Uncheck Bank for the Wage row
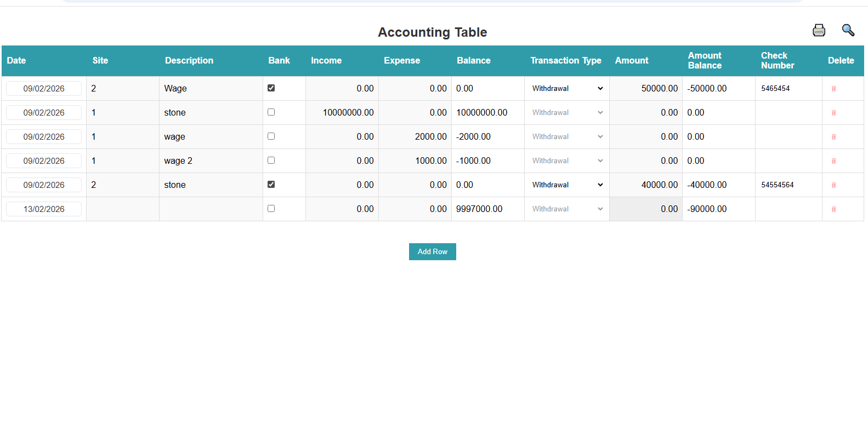 [x=271, y=88]
